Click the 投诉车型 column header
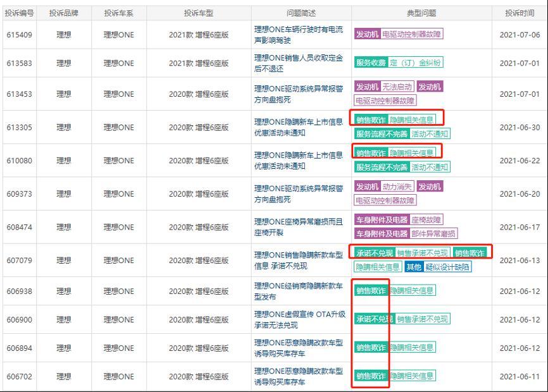Viewport: 548px width, 392px height. click(199, 13)
